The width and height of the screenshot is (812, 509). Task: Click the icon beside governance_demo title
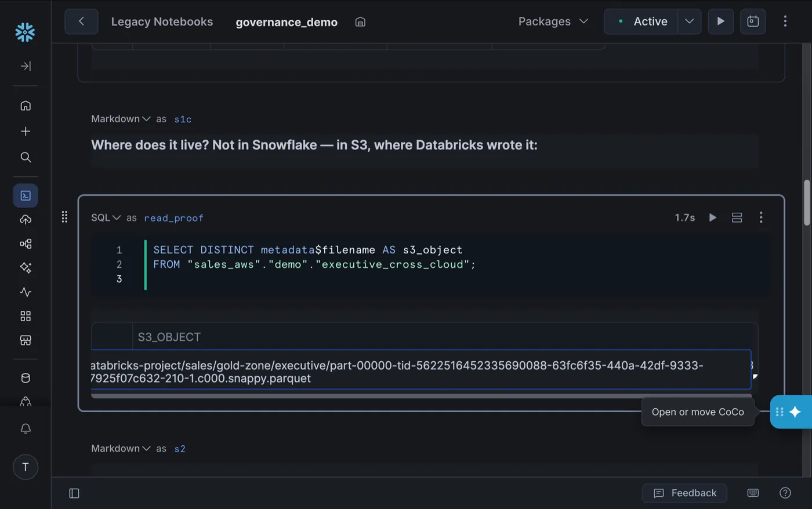pyautogui.click(x=360, y=22)
